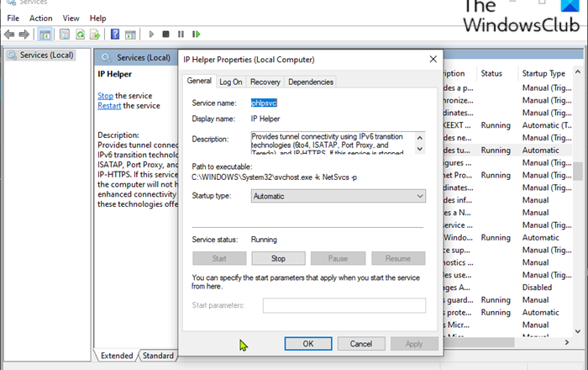This screenshot has width=588, height=370.
Task: Open the File menu
Action: click(13, 18)
